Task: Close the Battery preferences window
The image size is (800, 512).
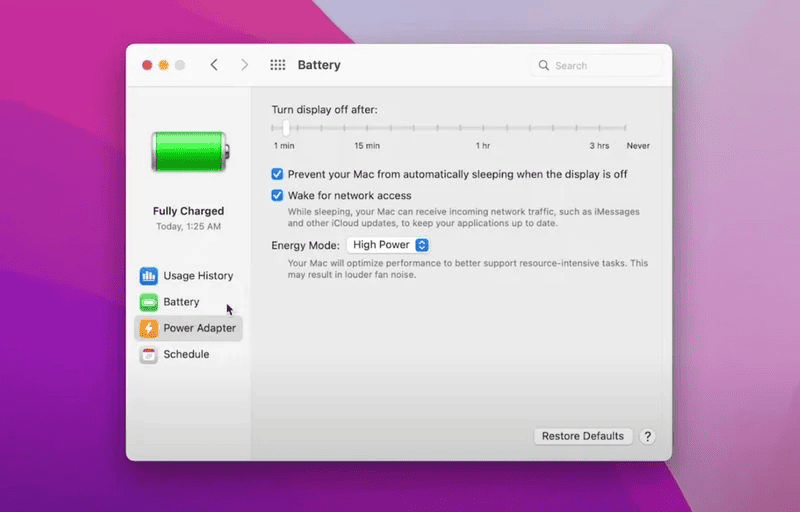Action: click(147, 65)
